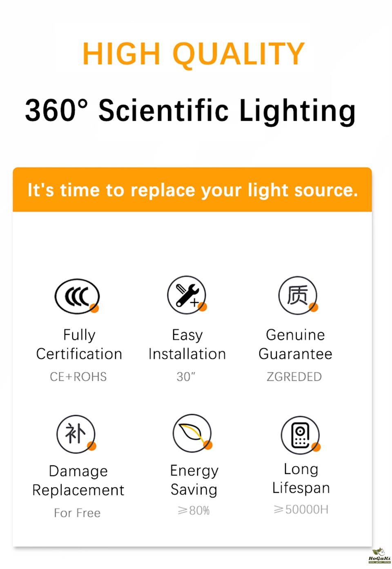The height and width of the screenshot is (569, 392).
Task: Click the Long Lifespan device icon
Action: 301,435
